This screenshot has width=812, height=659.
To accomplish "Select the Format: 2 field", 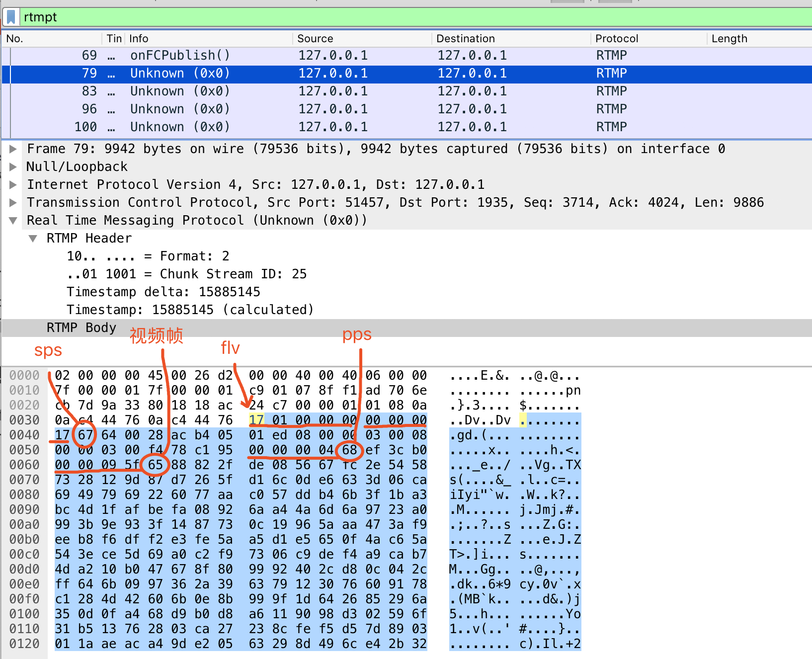I will (148, 256).
